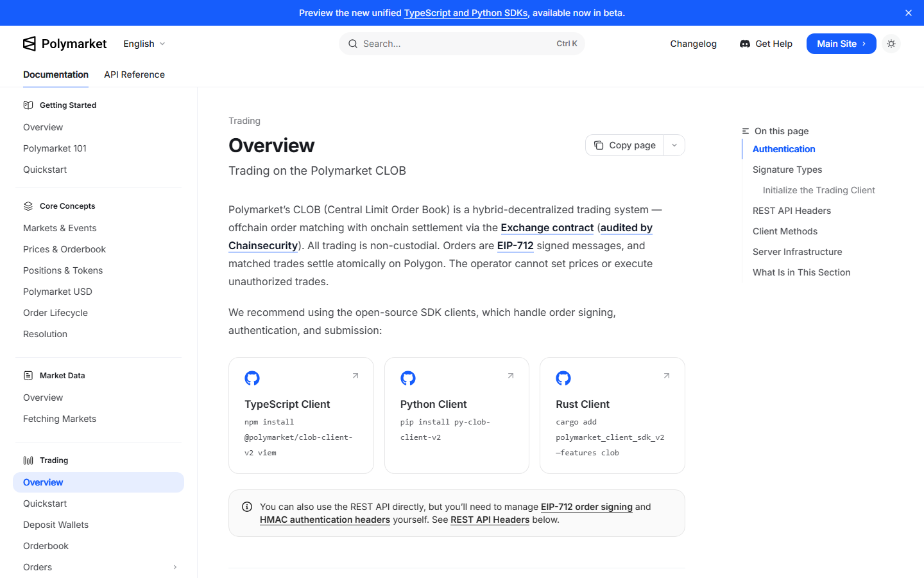This screenshot has height=578, width=924.
Task: Open the Rust Client card title
Action: (x=583, y=404)
